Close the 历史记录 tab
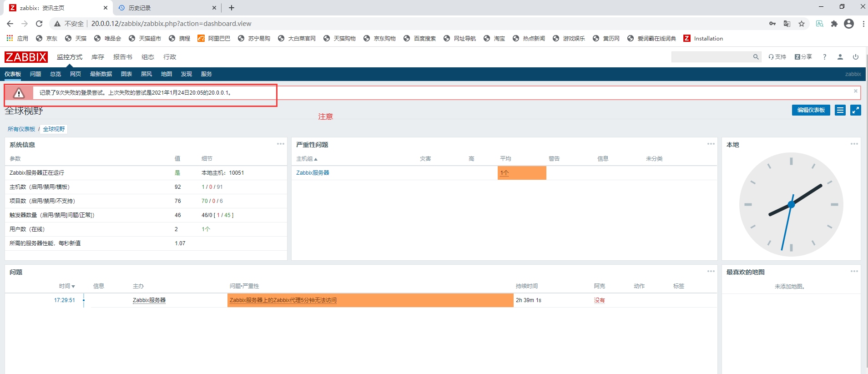The image size is (868, 374). (214, 8)
